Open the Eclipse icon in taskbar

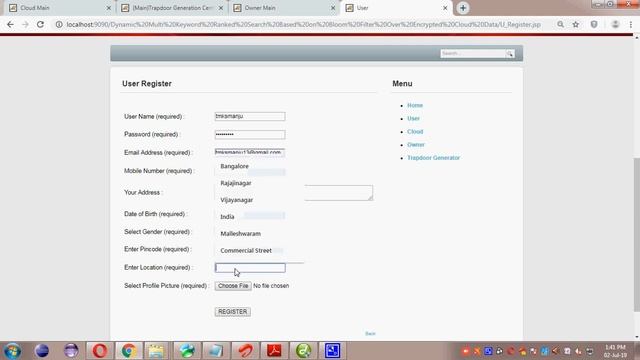71,351
